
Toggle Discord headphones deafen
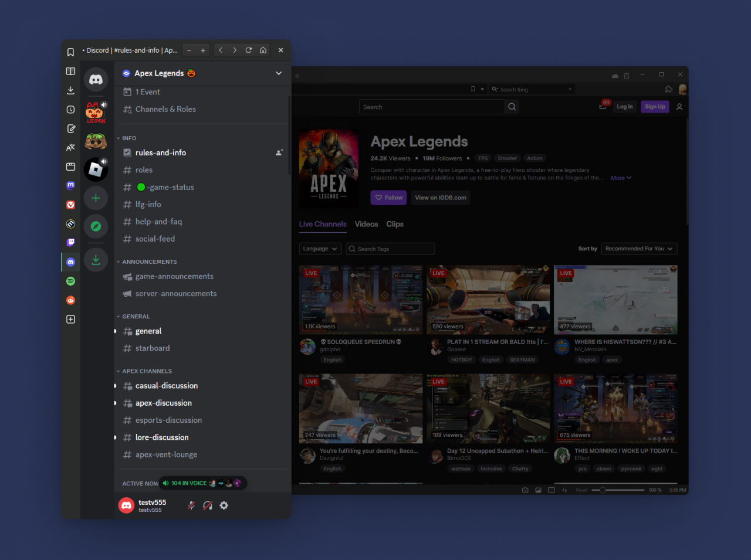point(208,505)
